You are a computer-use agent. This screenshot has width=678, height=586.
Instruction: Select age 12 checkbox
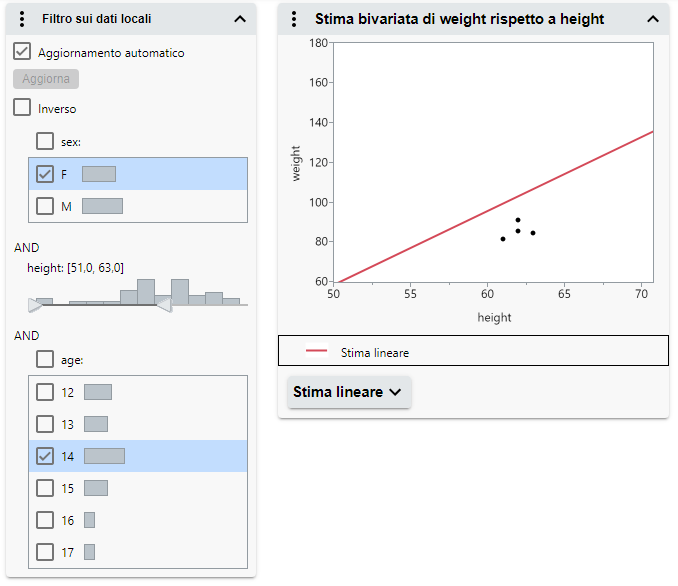(45, 392)
